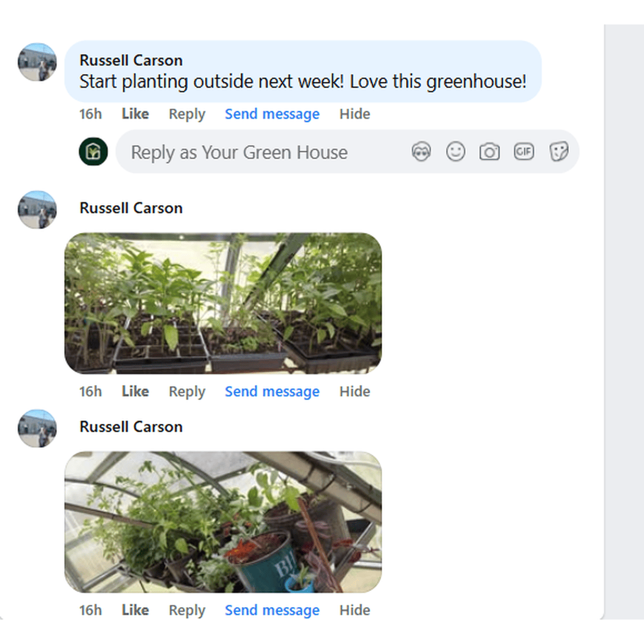The image size is (644, 644).
Task: Open the potted plants greenhouse photo
Action: 223,522
